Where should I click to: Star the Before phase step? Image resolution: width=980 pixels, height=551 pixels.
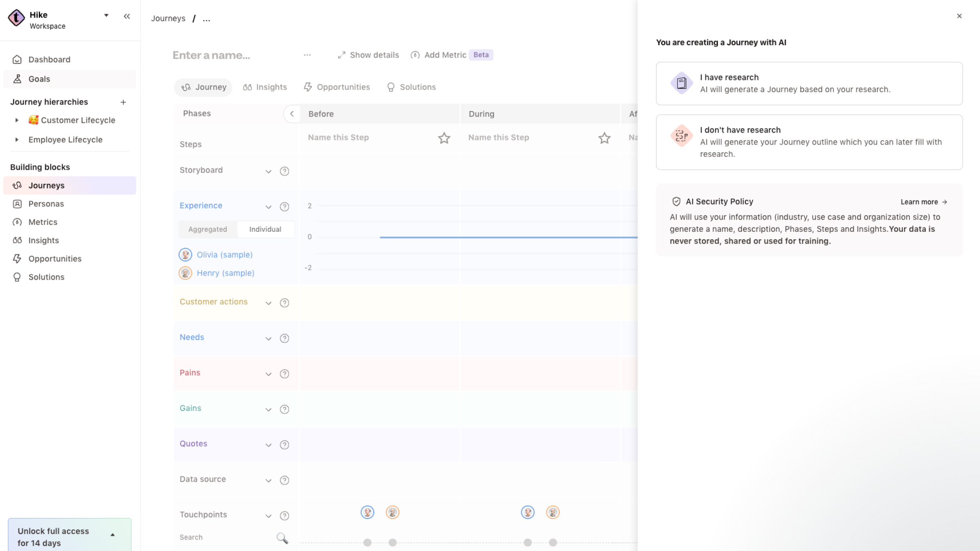(444, 138)
